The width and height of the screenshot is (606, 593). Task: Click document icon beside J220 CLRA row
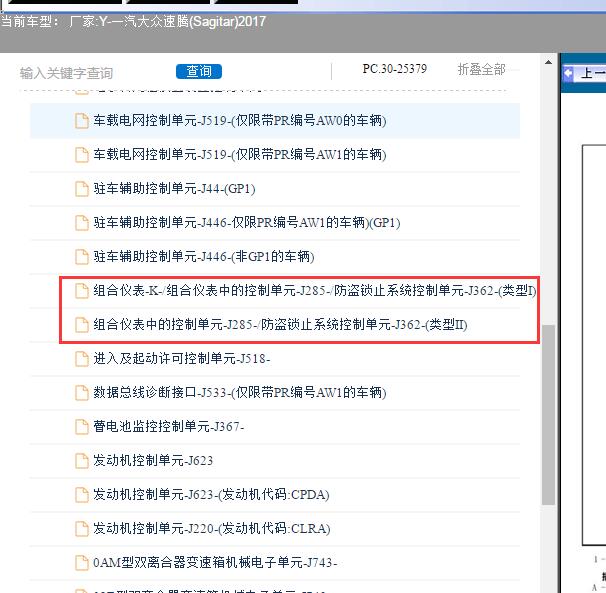pos(82,529)
